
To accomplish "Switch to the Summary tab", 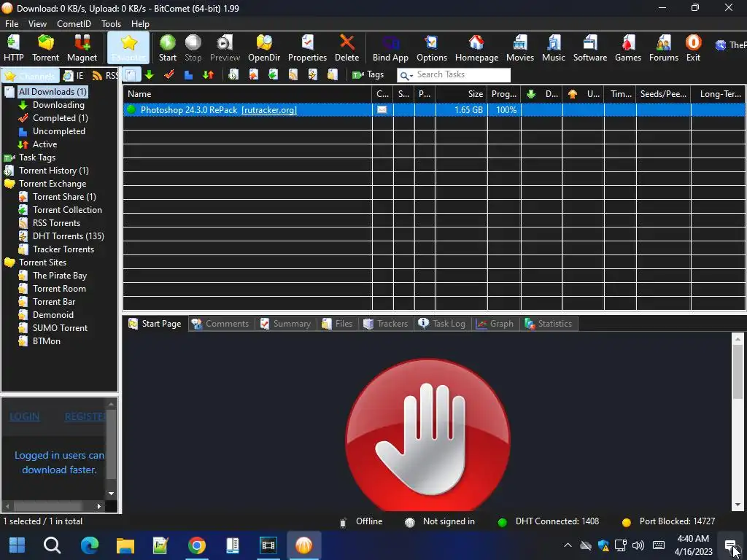I will [286, 324].
